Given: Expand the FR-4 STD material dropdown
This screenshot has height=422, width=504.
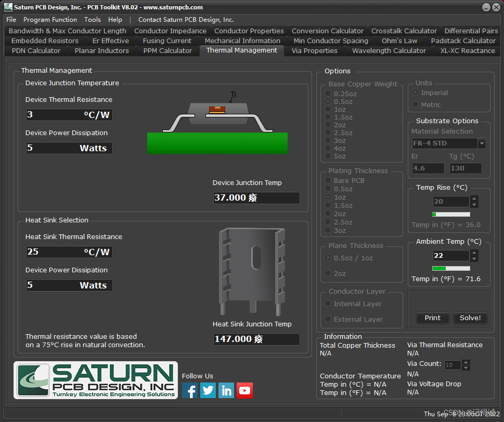Looking at the screenshot, I should tap(482, 143).
